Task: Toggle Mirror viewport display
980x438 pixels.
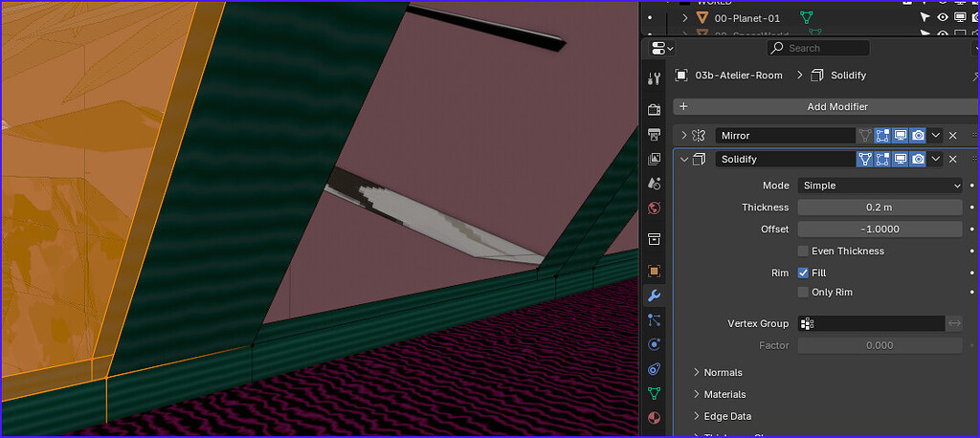Action: click(x=900, y=135)
